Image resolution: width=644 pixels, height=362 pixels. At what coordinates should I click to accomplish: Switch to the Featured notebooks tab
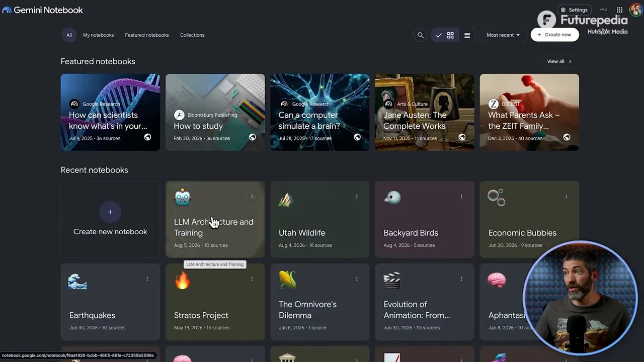[147, 35]
